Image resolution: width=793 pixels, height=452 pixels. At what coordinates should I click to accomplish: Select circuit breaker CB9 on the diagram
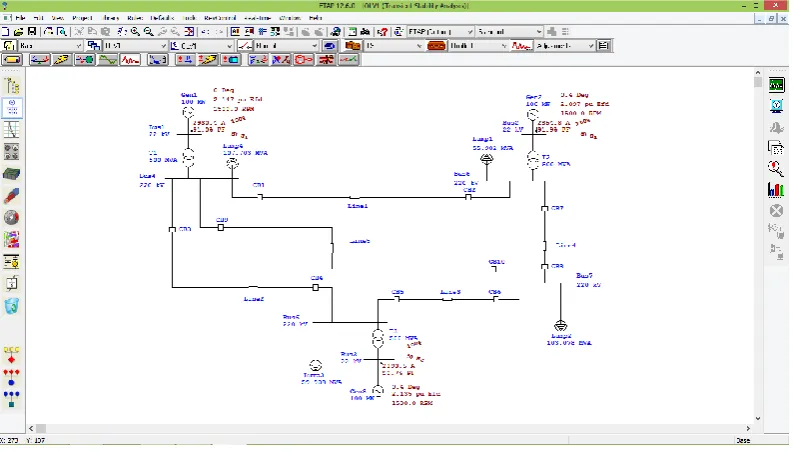point(221,228)
